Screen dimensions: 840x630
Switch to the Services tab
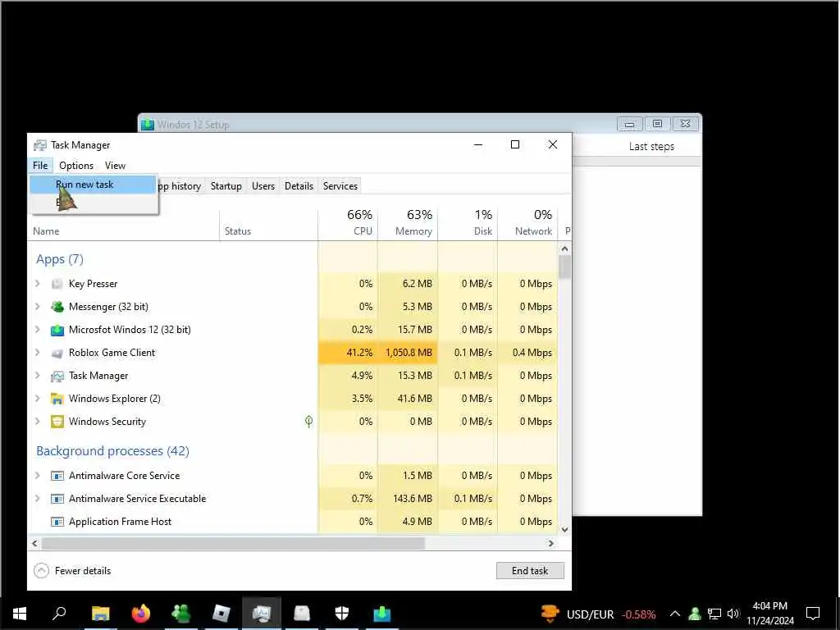[x=340, y=186]
